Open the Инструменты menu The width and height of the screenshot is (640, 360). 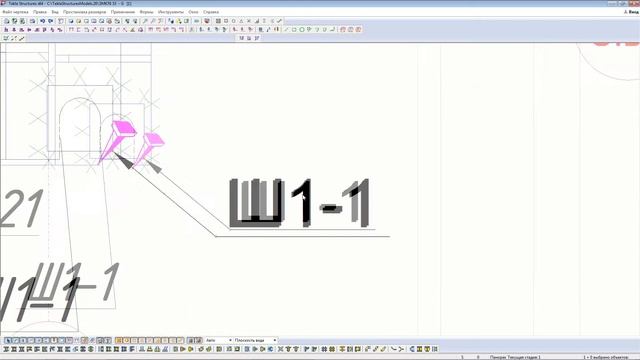(171, 12)
